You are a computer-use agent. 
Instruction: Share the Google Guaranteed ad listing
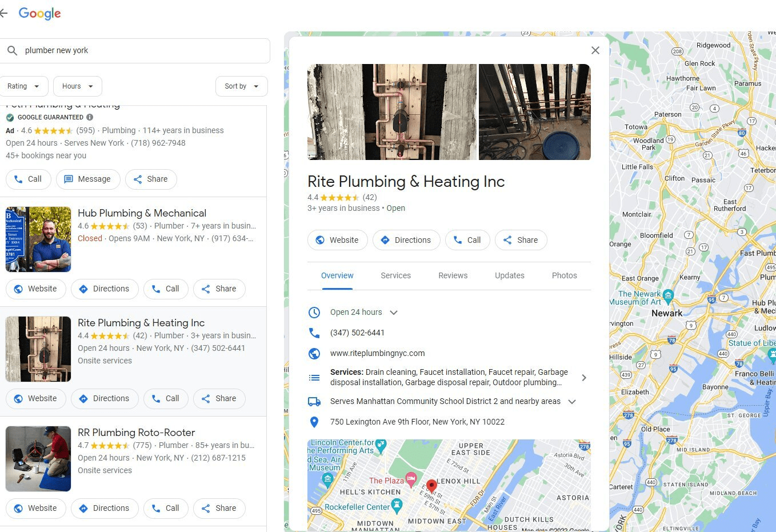coord(151,179)
